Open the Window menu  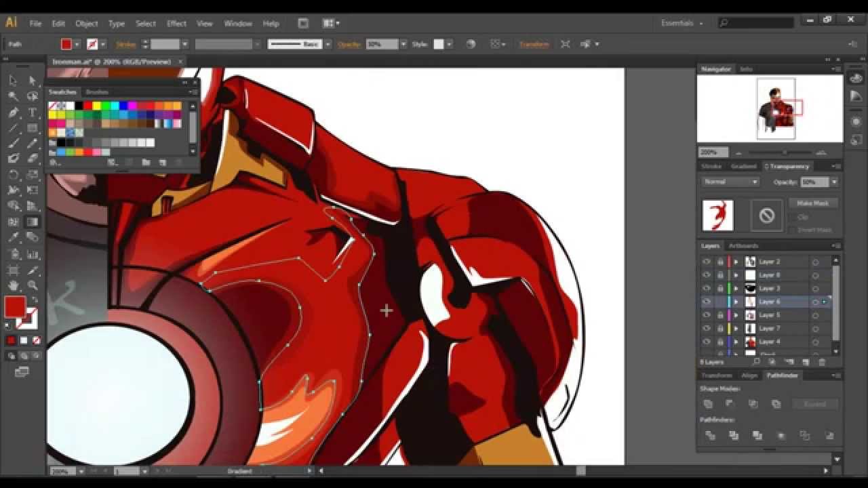(x=238, y=22)
